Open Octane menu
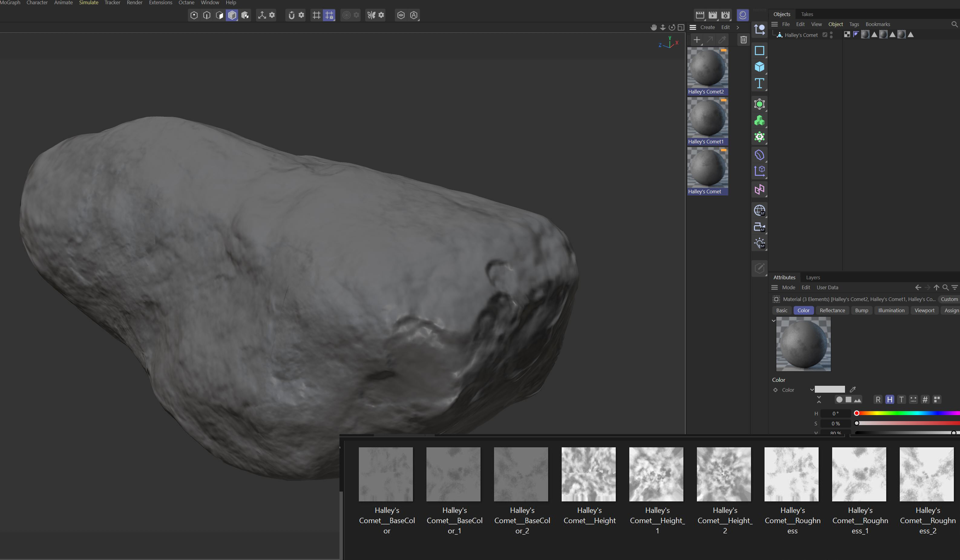The height and width of the screenshot is (560, 960). (186, 3)
